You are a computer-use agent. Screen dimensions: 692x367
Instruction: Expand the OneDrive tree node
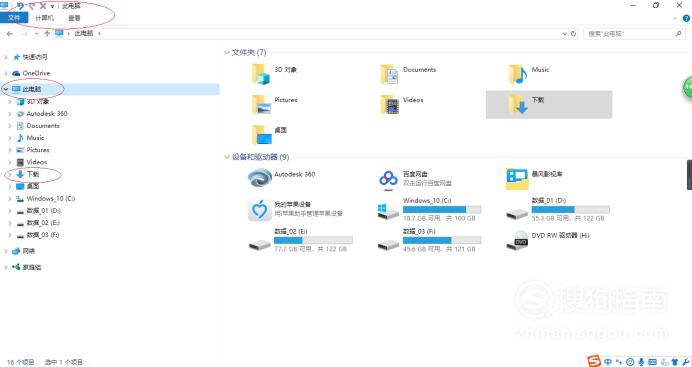(x=6, y=73)
